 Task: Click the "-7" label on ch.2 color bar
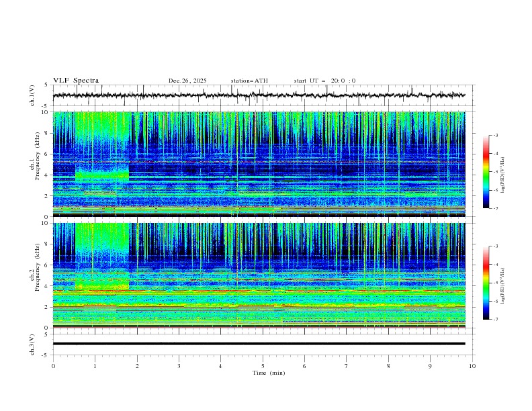point(496,320)
